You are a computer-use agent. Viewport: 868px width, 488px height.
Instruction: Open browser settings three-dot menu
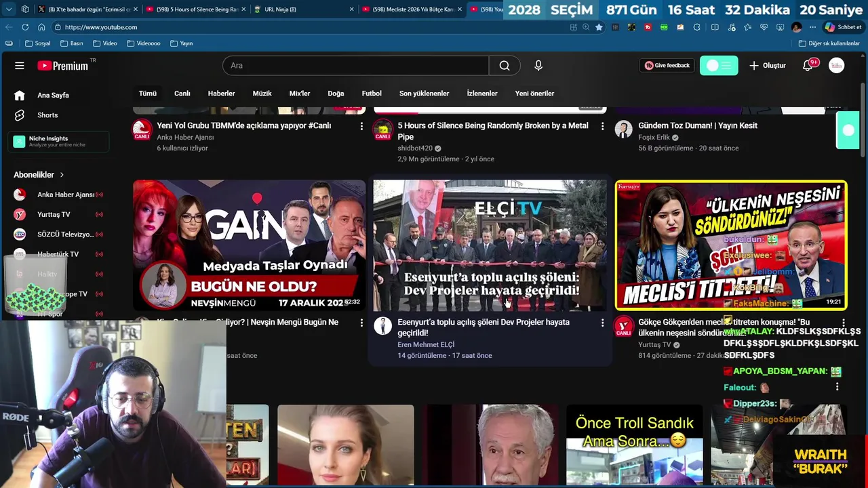coord(812,27)
